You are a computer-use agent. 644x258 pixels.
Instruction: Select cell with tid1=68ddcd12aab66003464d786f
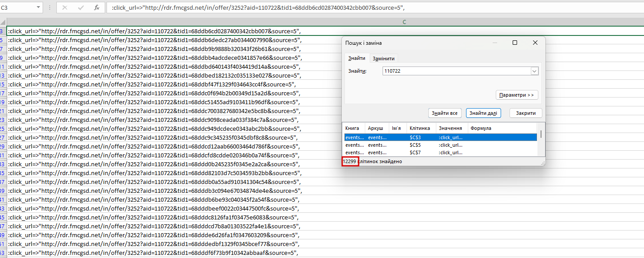[325, 146]
